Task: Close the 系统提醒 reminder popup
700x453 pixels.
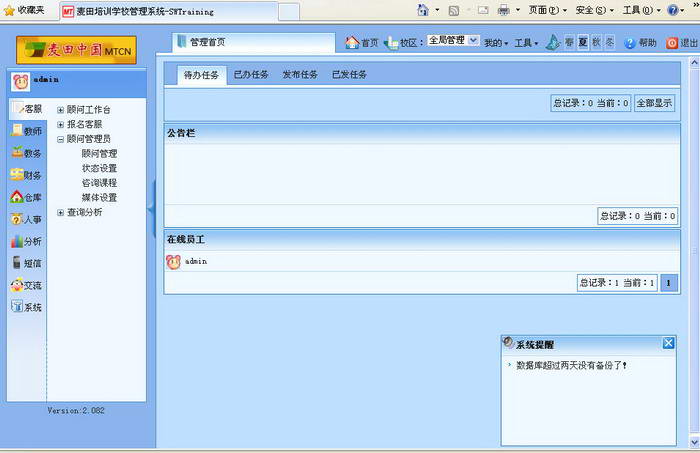Action: [x=668, y=343]
